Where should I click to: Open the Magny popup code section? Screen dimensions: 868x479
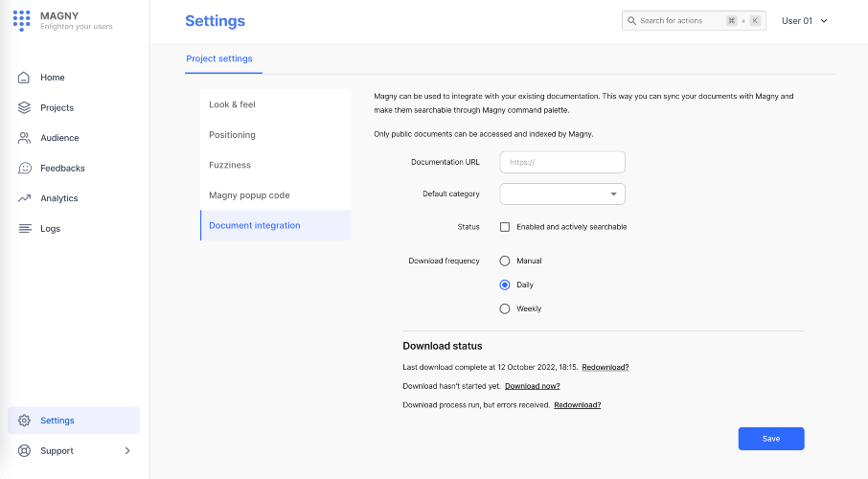[x=249, y=195]
